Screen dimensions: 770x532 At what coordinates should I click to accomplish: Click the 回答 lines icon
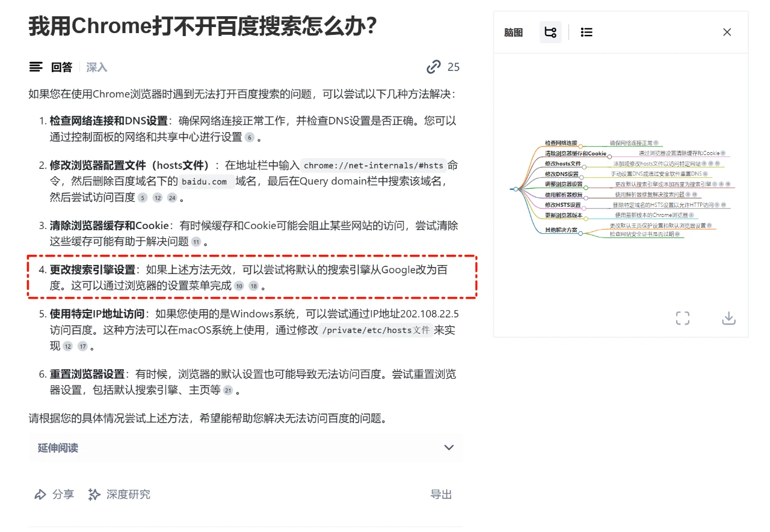36,67
